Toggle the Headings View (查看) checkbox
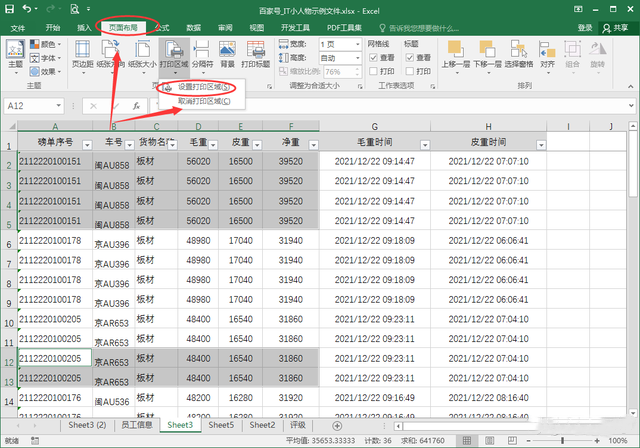Image resolution: width=640 pixels, height=448 pixels. (409, 58)
